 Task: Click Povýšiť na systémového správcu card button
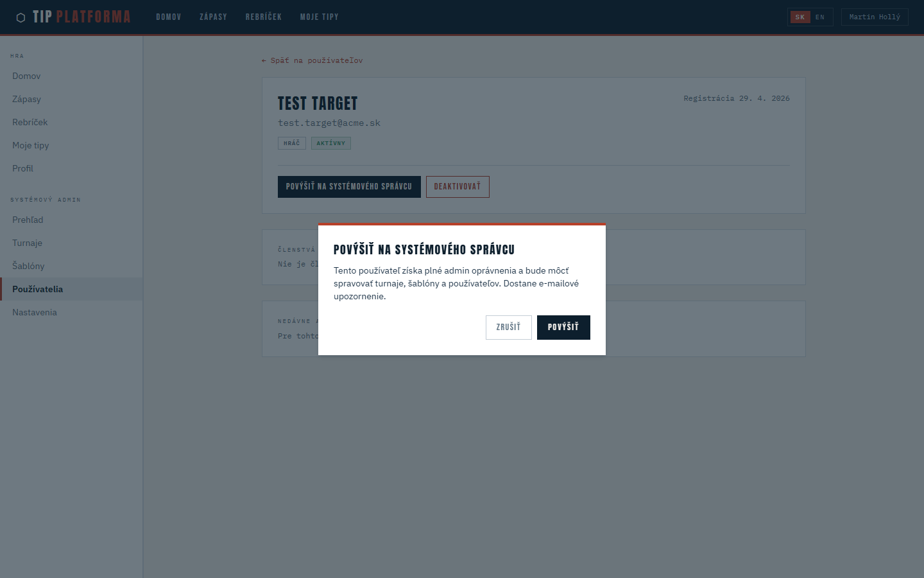click(349, 187)
